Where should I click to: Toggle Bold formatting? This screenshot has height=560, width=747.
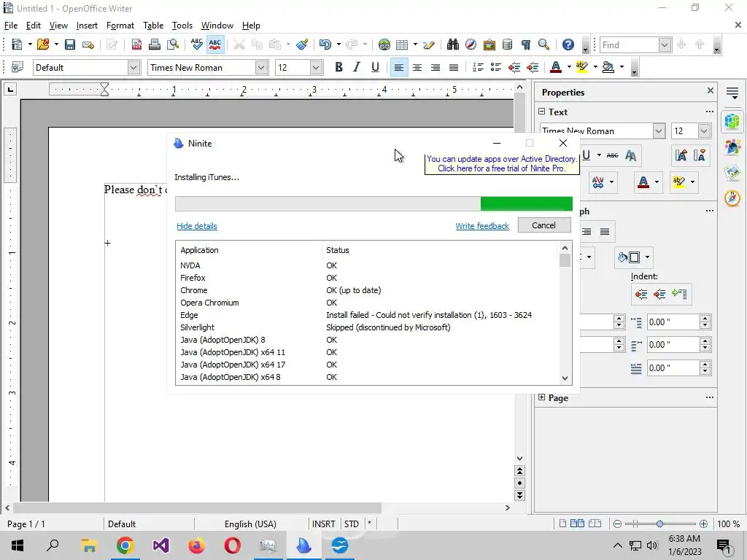338,67
